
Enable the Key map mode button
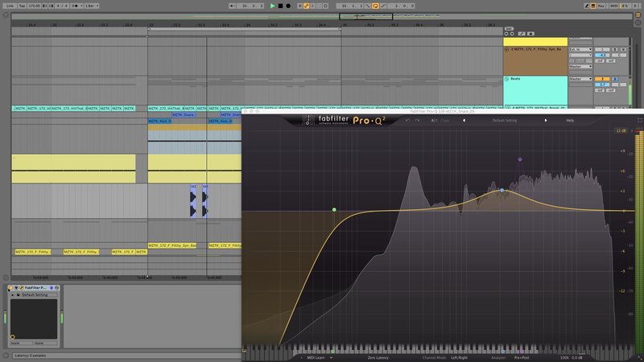tap(601, 6)
